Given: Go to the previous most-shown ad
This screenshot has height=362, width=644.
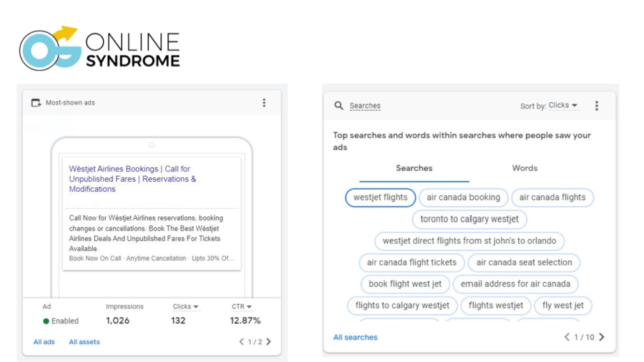Looking at the screenshot, I should pyautogui.click(x=241, y=341).
